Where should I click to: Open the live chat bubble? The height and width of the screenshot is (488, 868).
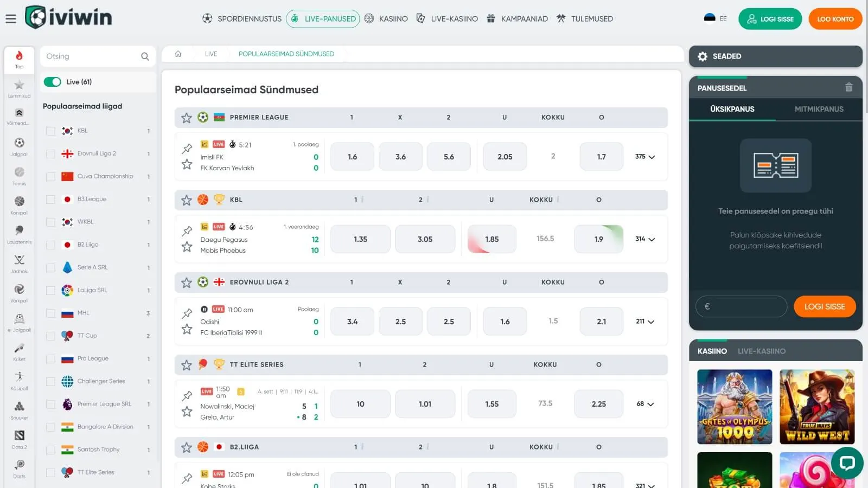coord(847,463)
